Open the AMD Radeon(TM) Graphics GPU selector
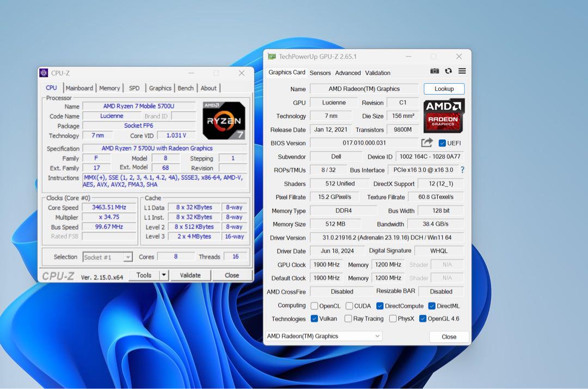The image size is (588, 389). coord(324,336)
